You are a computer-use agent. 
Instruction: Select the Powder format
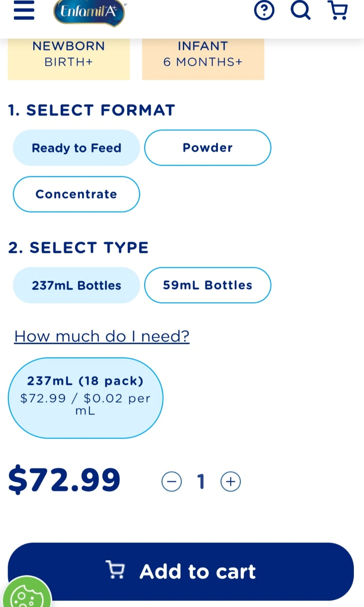[x=208, y=148]
